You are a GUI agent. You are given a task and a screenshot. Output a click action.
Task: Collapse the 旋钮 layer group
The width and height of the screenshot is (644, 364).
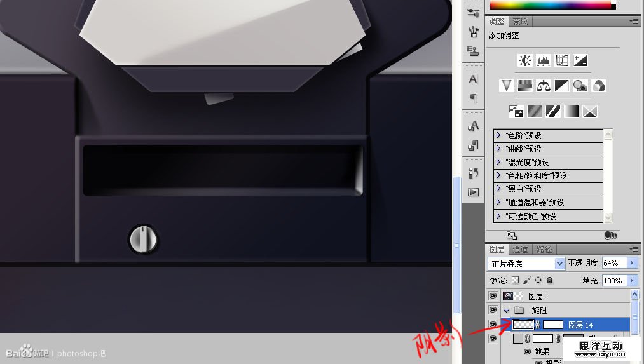[x=507, y=310]
